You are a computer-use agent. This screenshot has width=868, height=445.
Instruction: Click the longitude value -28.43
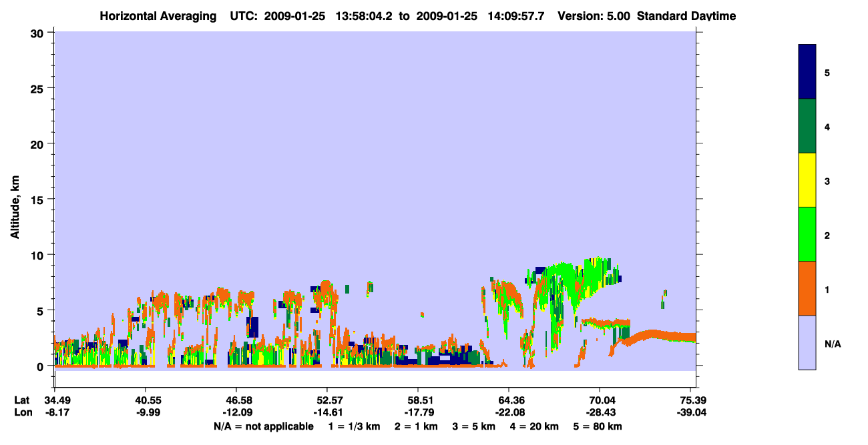coord(600,412)
